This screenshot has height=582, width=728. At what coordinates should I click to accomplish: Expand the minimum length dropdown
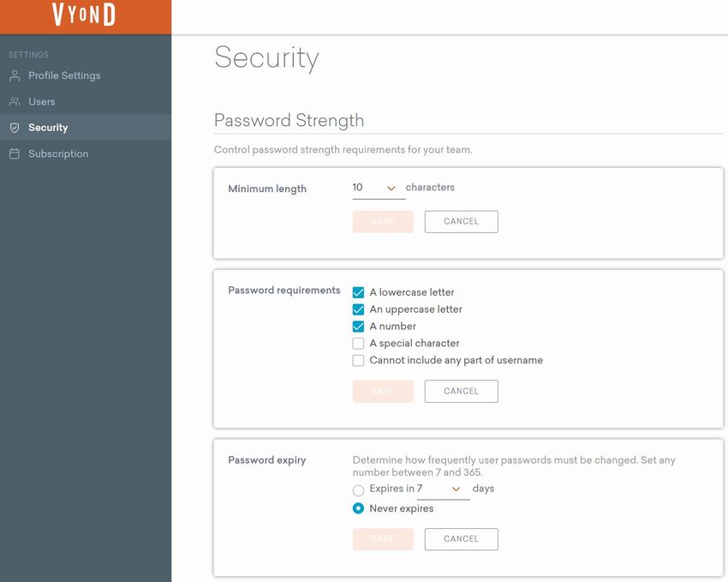[379, 188]
